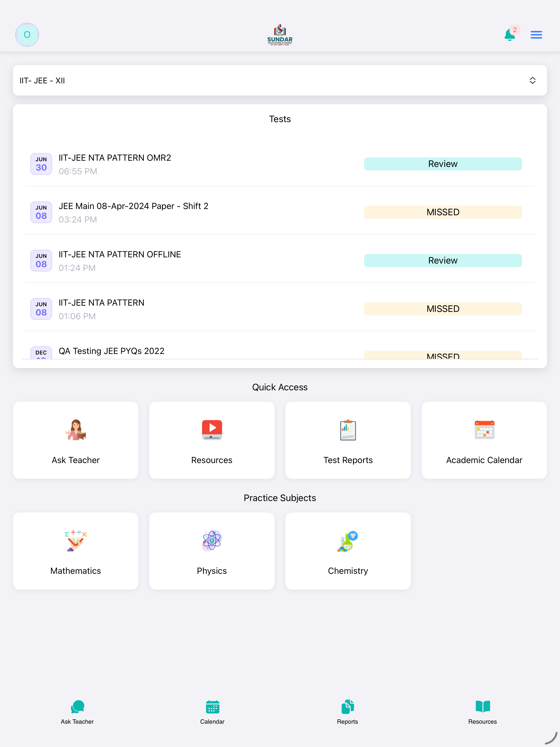
Task: Open the Academic Calendar label
Action: [x=484, y=460]
